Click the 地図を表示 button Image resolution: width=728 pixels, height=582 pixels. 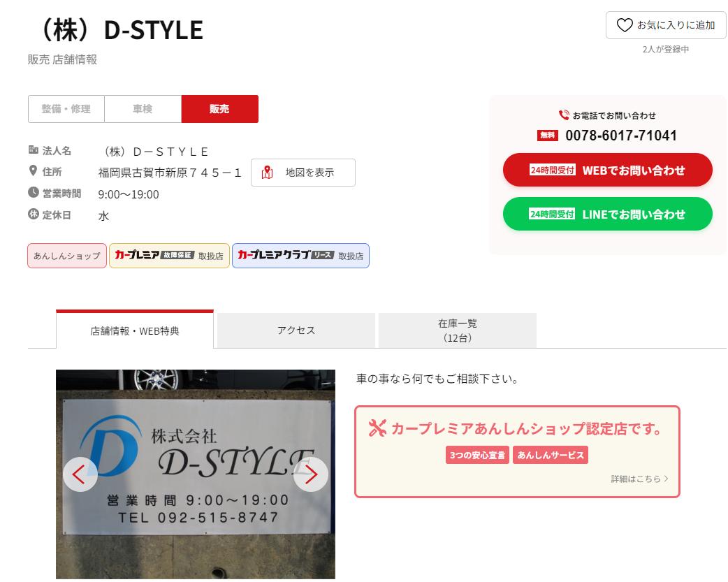tap(303, 173)
